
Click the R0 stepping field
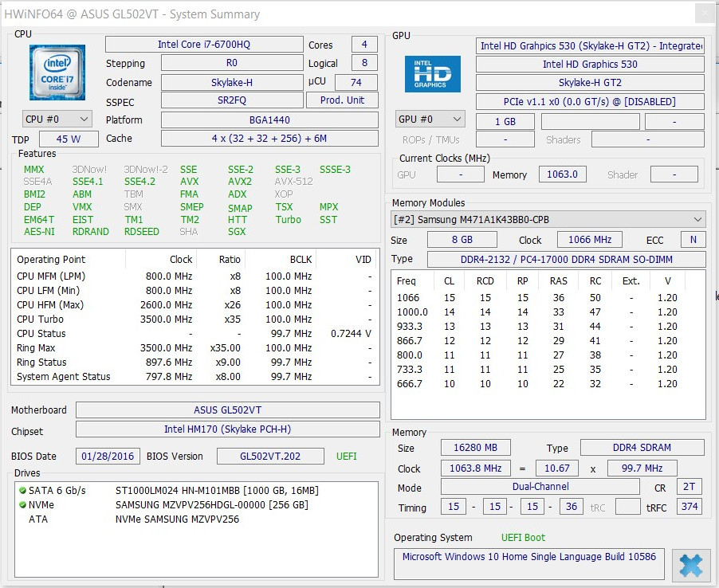(232, 63)
